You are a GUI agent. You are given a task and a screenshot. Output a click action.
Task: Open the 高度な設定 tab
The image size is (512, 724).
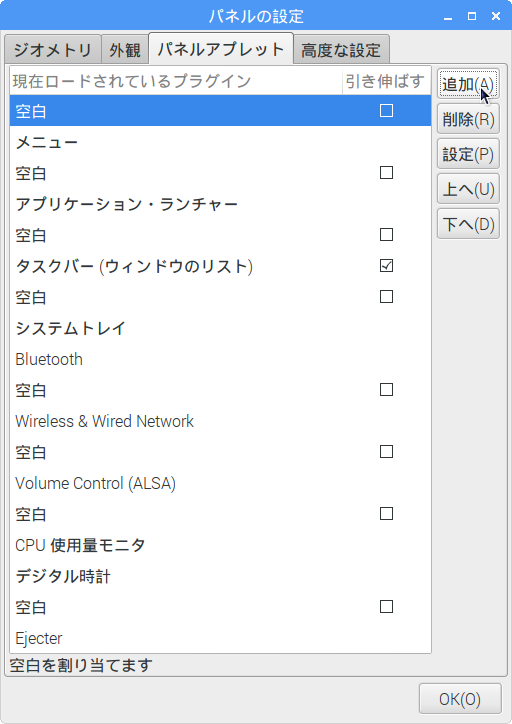(341, 49)
